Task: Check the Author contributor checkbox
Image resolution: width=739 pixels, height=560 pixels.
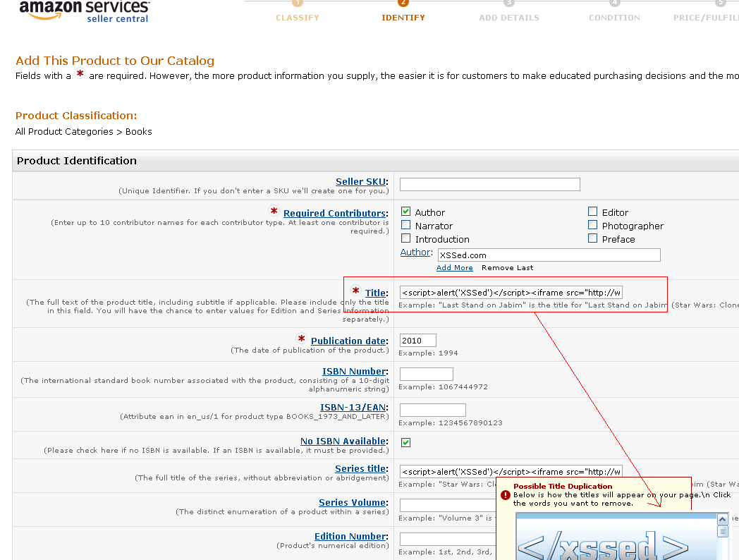Action: tap(405, 211)
